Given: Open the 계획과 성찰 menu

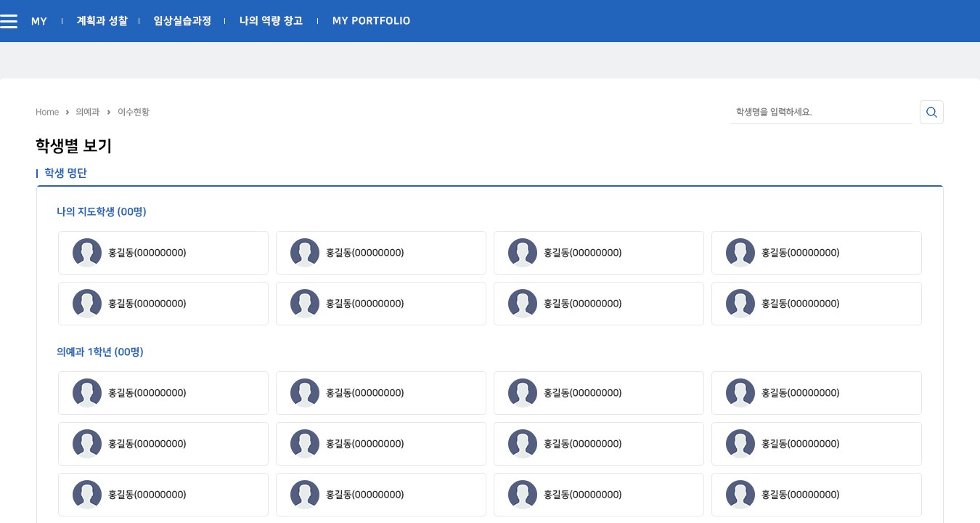Looking at the screenshot, I should point(102,21).
